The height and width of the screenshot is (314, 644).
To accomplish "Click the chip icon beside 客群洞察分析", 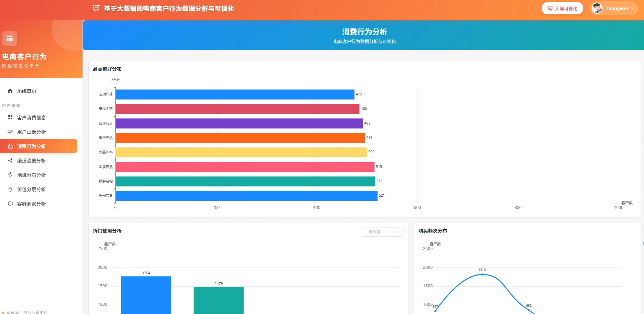I will coord(10,204).
